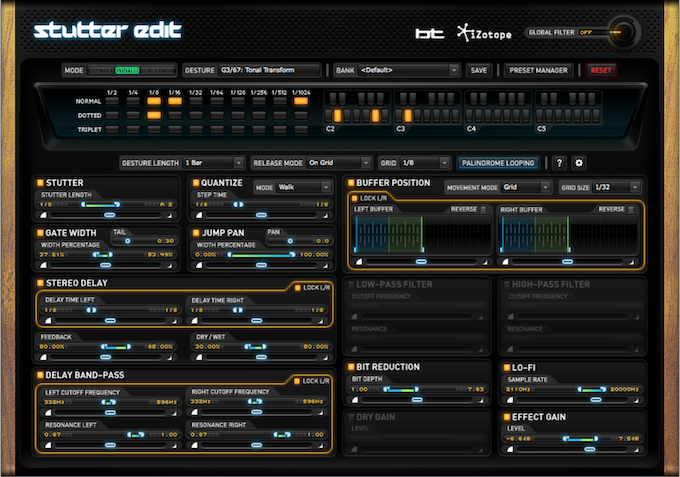The height and width of the screenshot is (477, 680).
Task: Enable the High-Pass Filter module
Action: tap(507, 284)
